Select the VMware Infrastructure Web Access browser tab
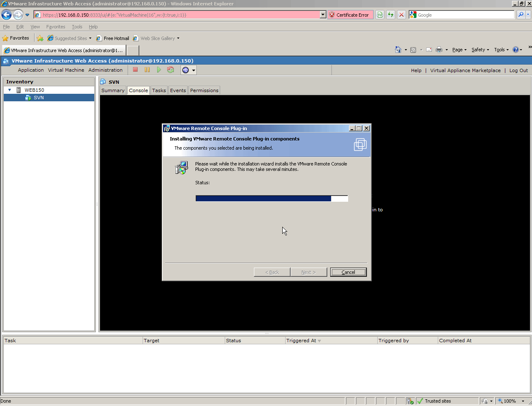This screenshot has height=406, width=532. tap(64, 50)
